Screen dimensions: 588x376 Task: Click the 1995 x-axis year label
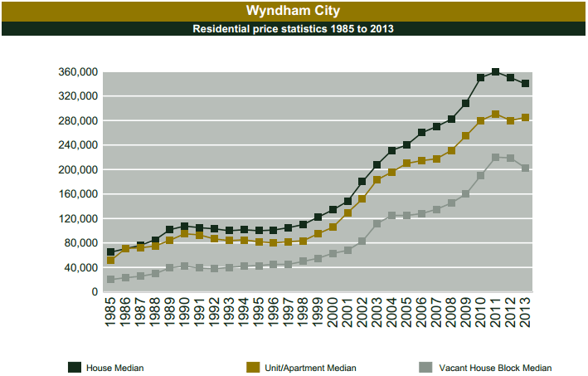(259, 312)
